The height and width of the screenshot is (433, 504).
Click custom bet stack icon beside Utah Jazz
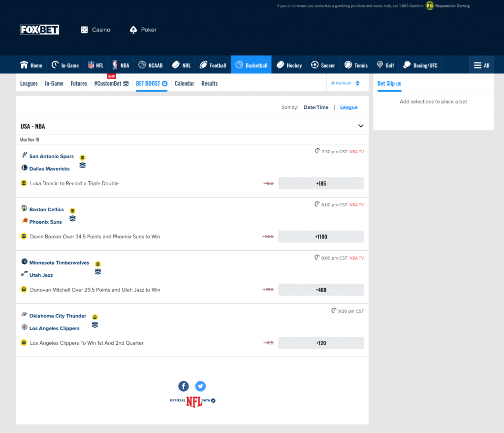(x=98, y=271)
